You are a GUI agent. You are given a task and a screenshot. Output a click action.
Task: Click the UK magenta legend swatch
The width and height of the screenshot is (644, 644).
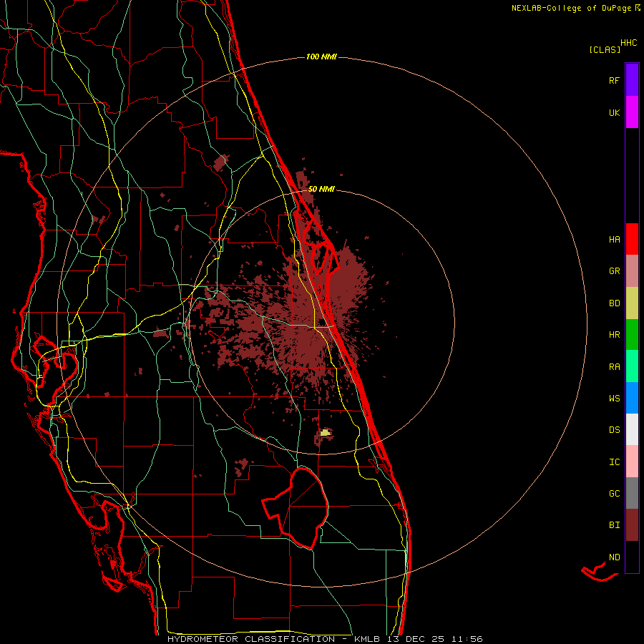tap(632, 112)
